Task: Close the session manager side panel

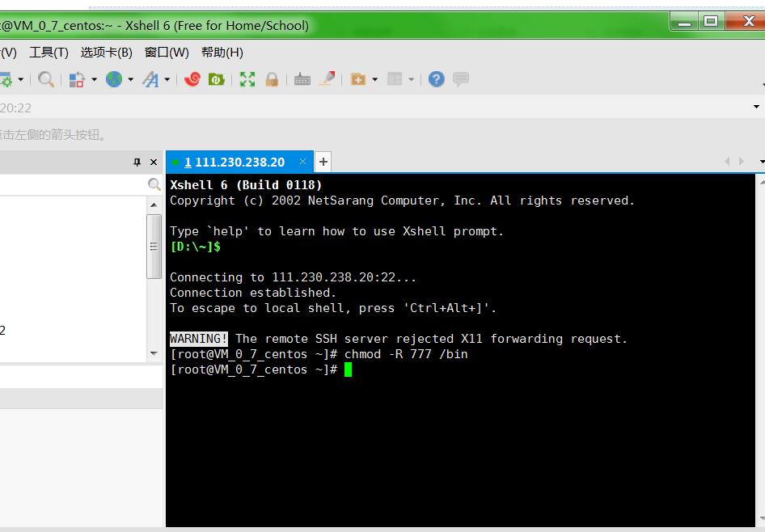Action: (154, 163)
